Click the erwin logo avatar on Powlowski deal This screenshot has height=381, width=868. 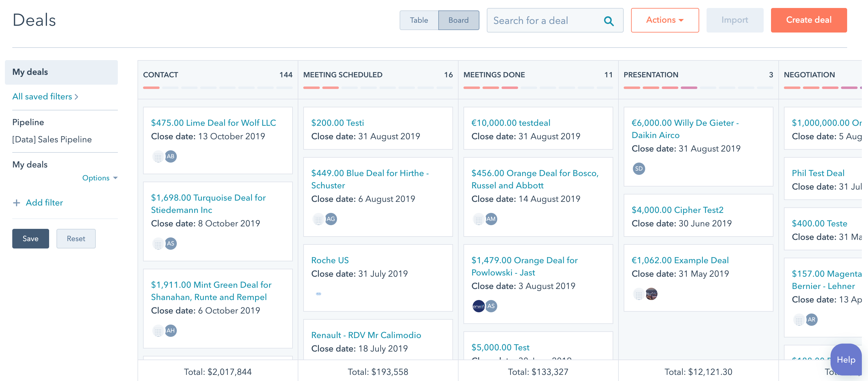pos(478,306)
